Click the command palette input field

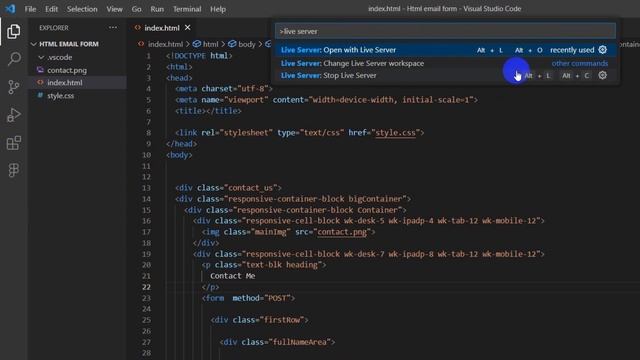click(x=445, y=31)
